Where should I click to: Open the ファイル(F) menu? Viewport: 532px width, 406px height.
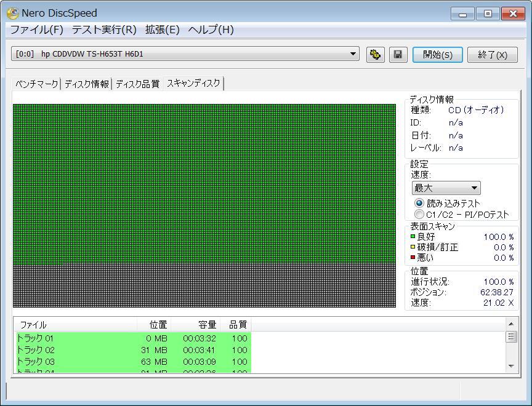click(36, 30)
